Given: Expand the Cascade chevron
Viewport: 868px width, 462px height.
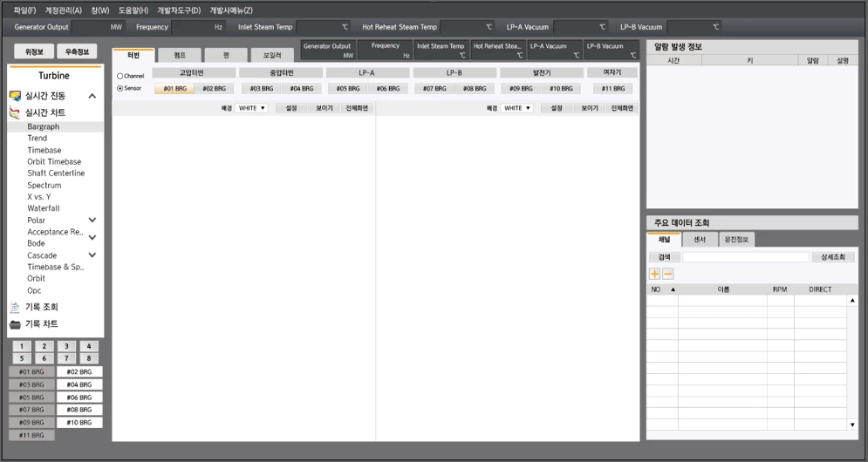Looking at the screenshot, I should tap(92, 255).
